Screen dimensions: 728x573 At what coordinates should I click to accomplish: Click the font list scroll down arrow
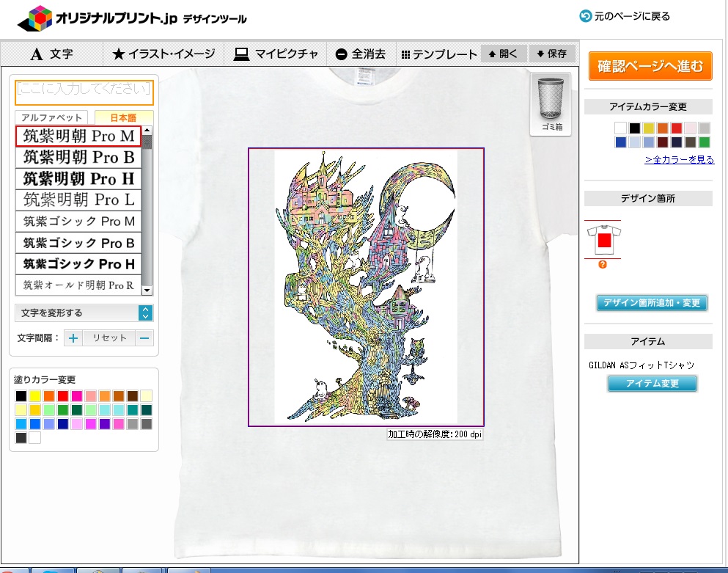click(147, 291)
